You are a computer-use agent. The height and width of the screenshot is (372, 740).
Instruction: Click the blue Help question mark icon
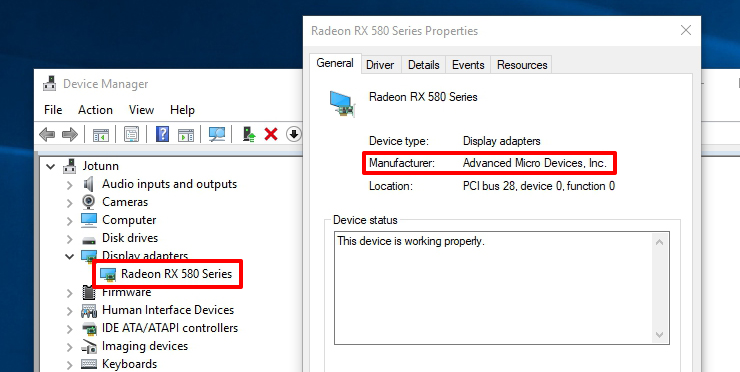162,135
